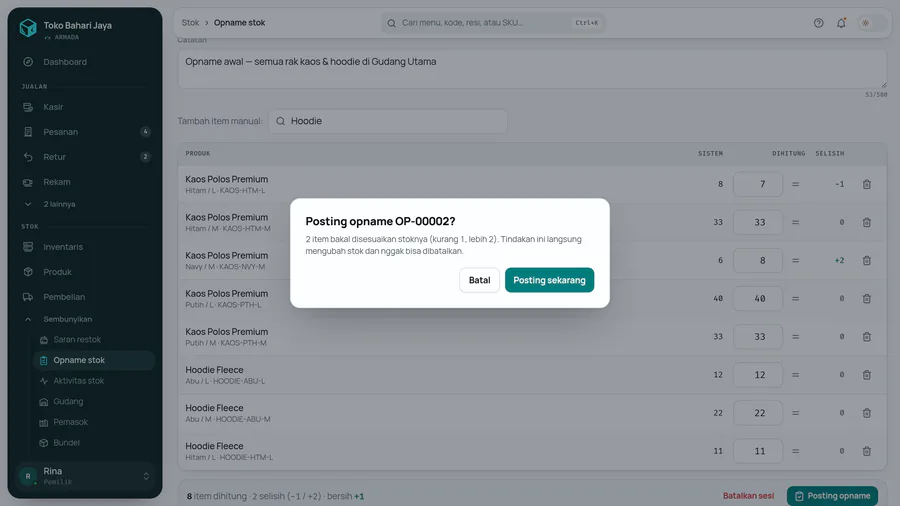Click Batalkan sesi link
The image size is (900, 506).
click(x=748, y=496)
